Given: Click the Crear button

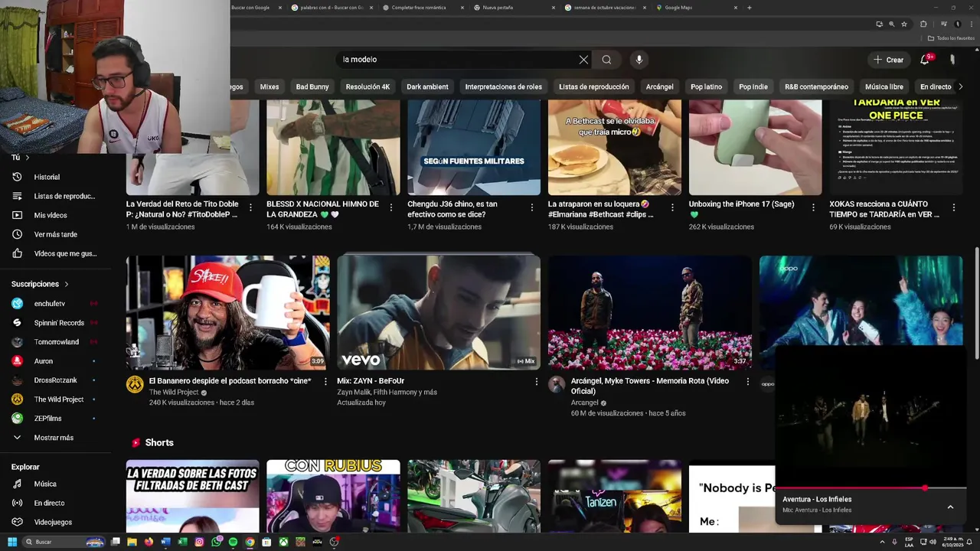Looking at the screenshot, I should pyautogui.click(x=889, y=60).
